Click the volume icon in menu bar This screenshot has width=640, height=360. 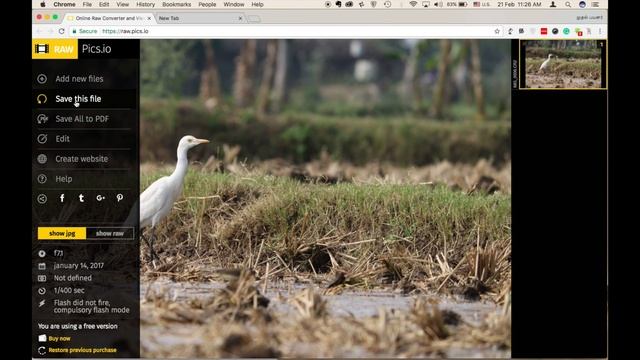[438, 4]
